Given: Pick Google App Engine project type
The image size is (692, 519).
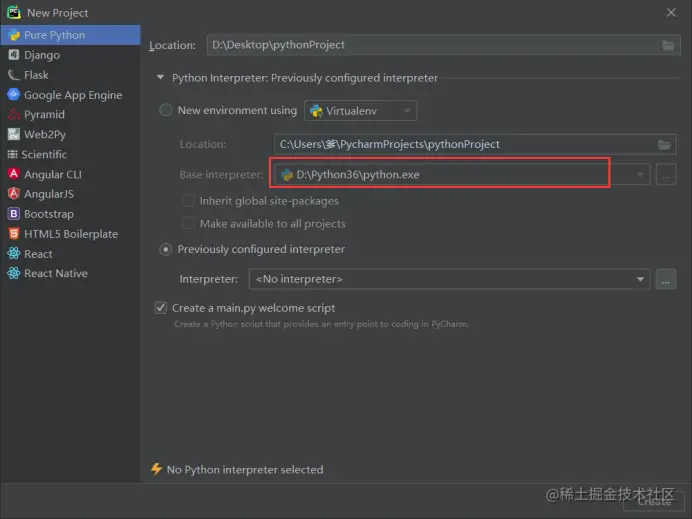Looking at the screenshot, I should (70, 95).
